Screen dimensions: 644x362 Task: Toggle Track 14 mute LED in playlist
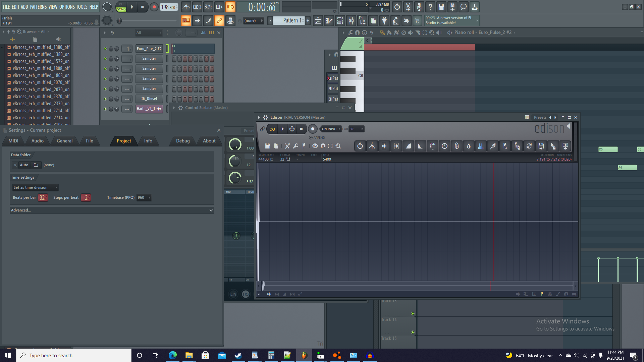click(x=413, y=333)
